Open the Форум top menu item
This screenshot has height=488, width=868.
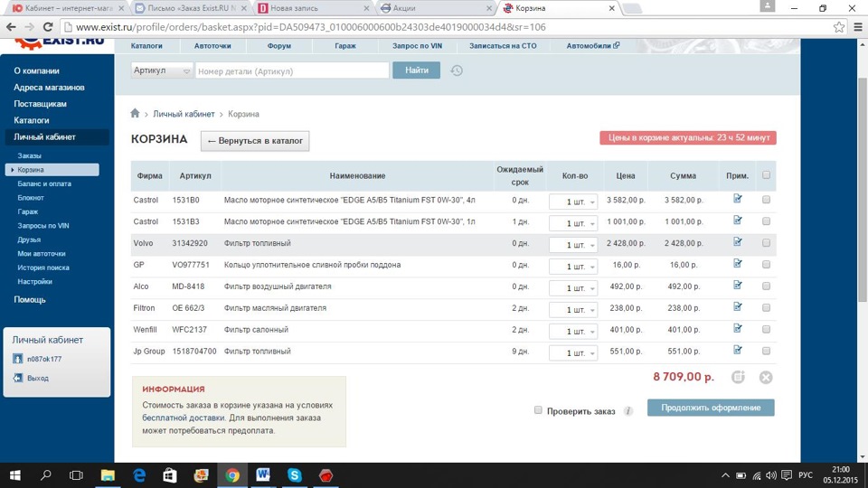tap(279, 46)
